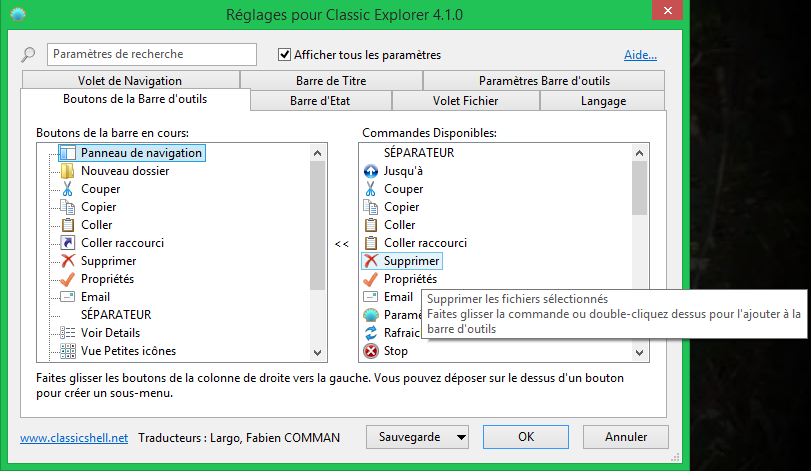The height and width of the screenshot is (471, 811).
Task: Select the Stop icon in available commands
Action: [370, 351]
